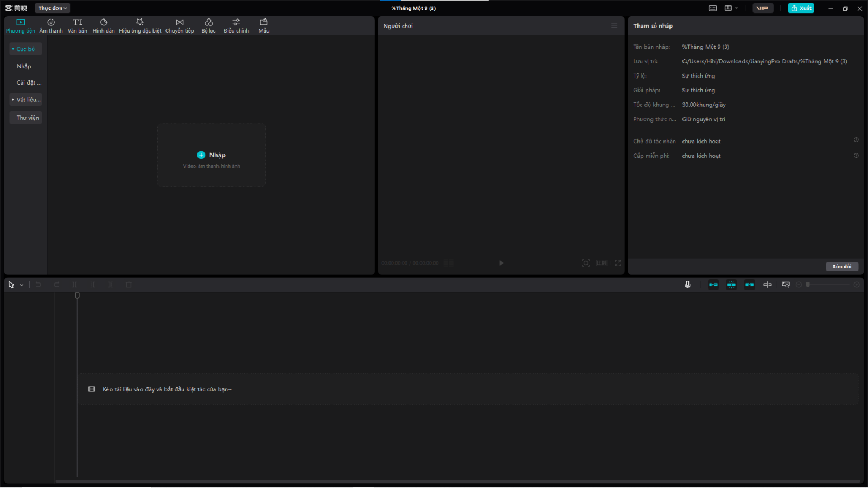Select the pointer selection tool
The image size is (868, 488).
(x=11, y=285)
